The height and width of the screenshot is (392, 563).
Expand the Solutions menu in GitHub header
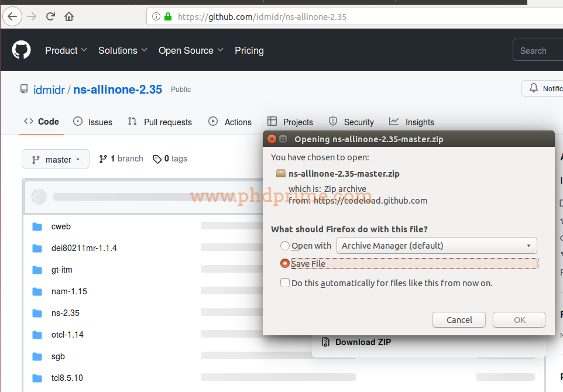(x=123, y=51)
